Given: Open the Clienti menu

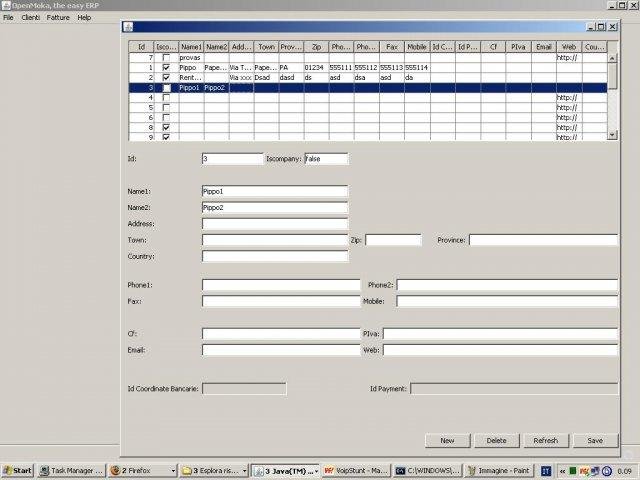Looking at the screenshot, I should pos(31,18).
